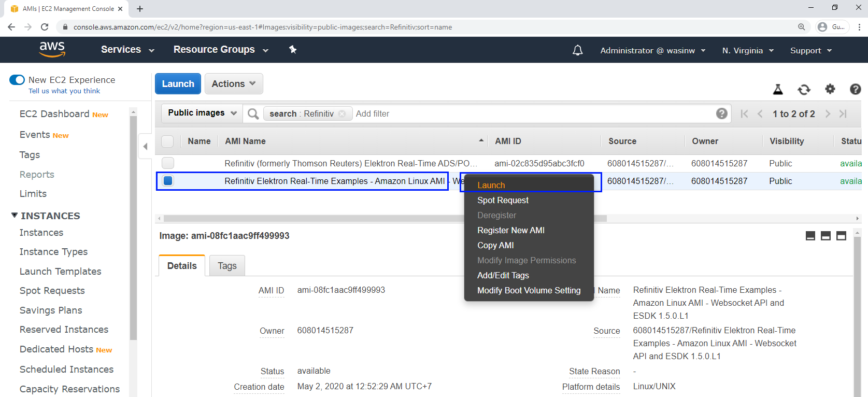868x397 pixels.
Task: Open table settings gear icon
Action: [x=830, y=89]
